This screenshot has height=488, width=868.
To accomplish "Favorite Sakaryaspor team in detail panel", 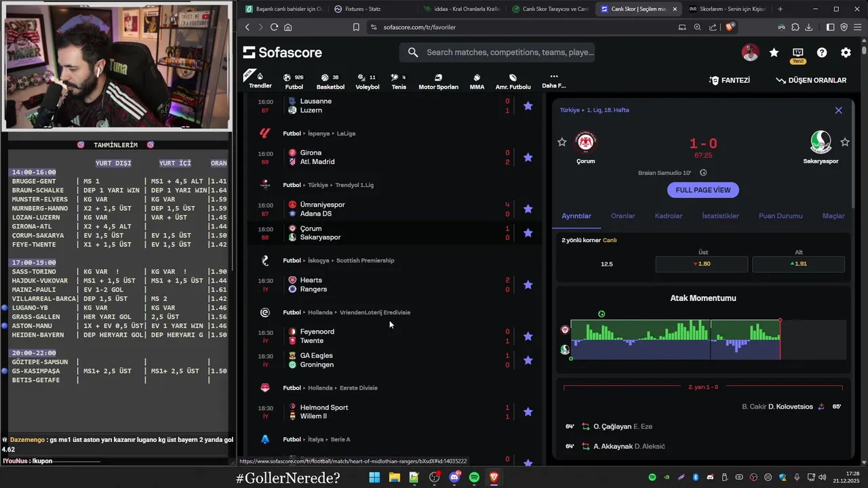I will click(x=844, y=142).
